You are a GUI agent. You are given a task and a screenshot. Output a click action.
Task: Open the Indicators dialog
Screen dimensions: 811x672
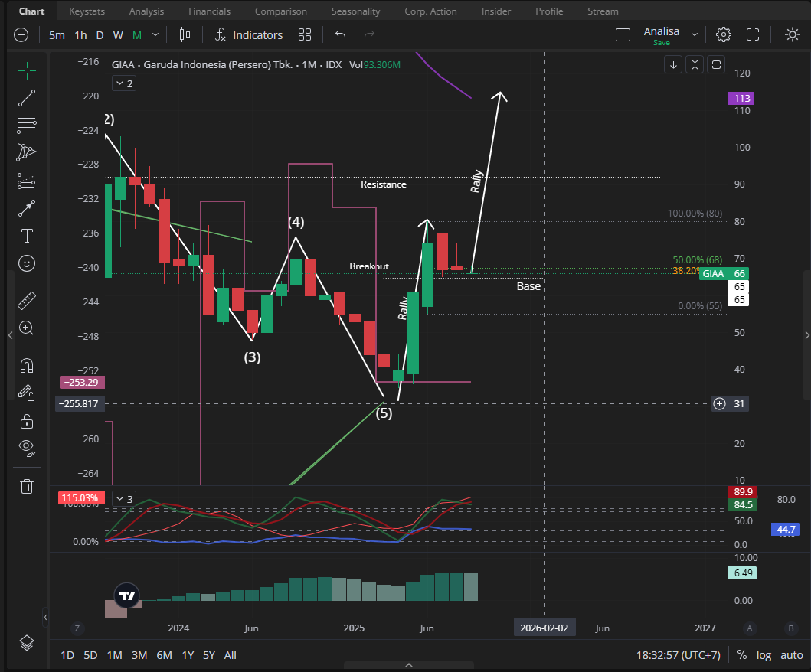pos(249,35)
